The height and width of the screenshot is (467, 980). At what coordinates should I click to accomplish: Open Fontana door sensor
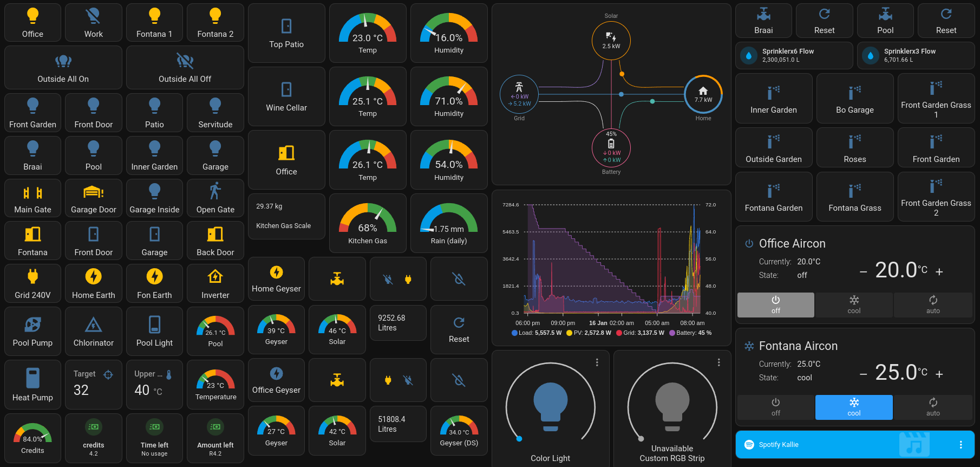pyautogui.click(x=32, y=241)
